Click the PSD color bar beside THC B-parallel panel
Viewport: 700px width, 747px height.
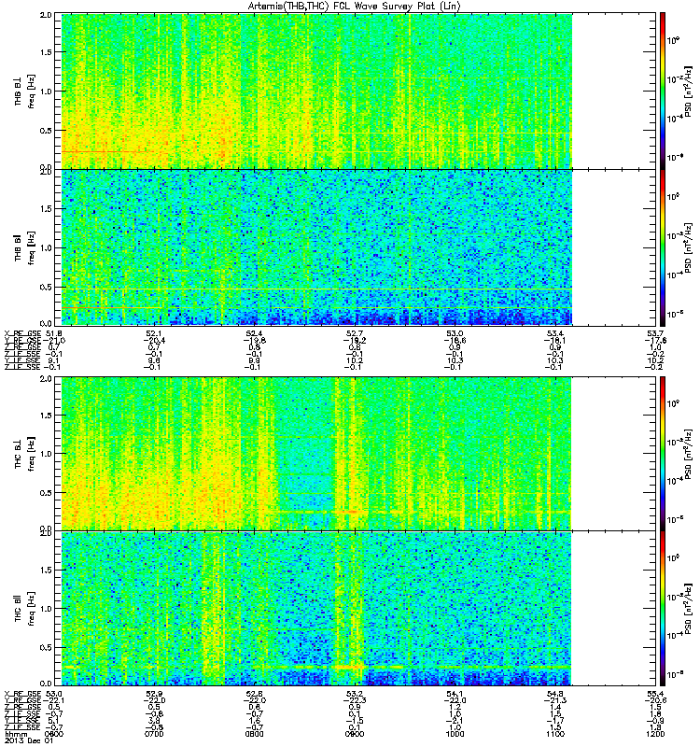pos(663,609)
